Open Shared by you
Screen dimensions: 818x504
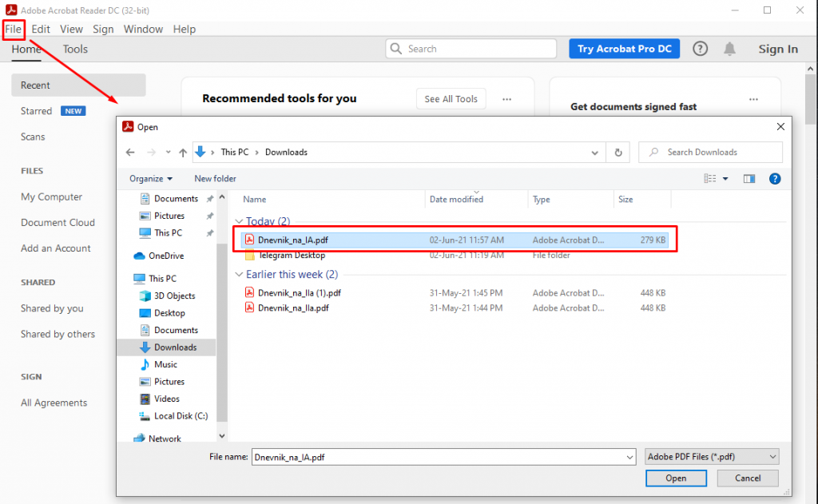[x=52, y=308]
